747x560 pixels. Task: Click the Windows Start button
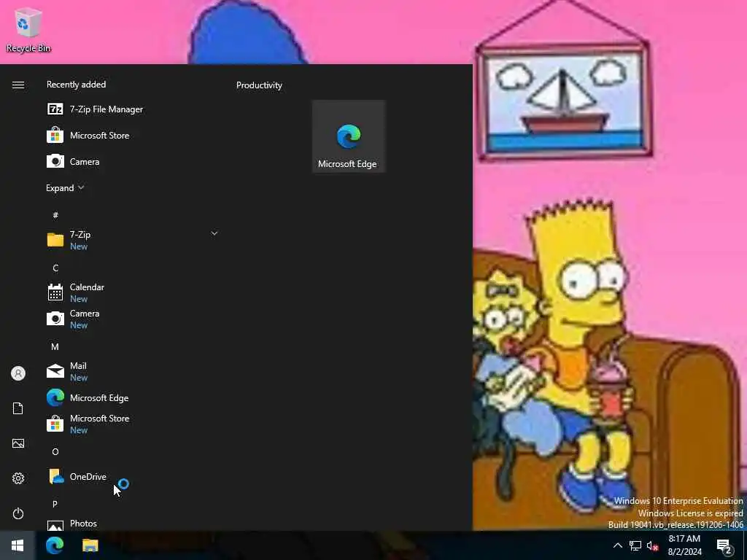pos(18,545)
